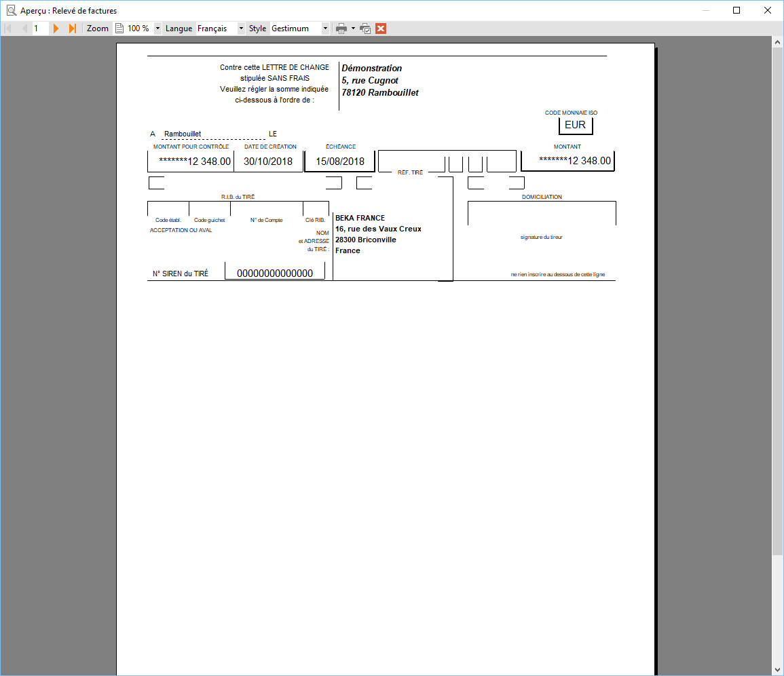Click the page number field
This screenshot has width=784, height=676.
pos(41,29)
